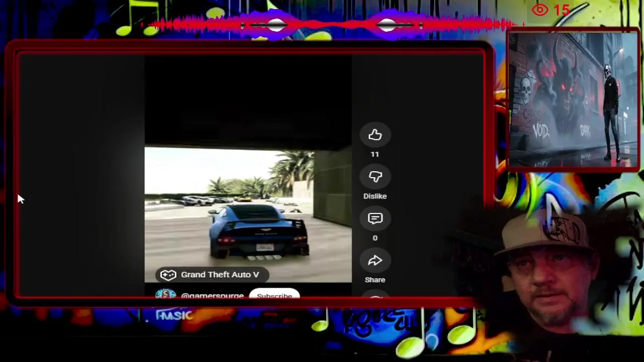This screenshot has height=362, width=644.
Task: Like the short with thumbs-up icon
Action: tap(375, 135)
